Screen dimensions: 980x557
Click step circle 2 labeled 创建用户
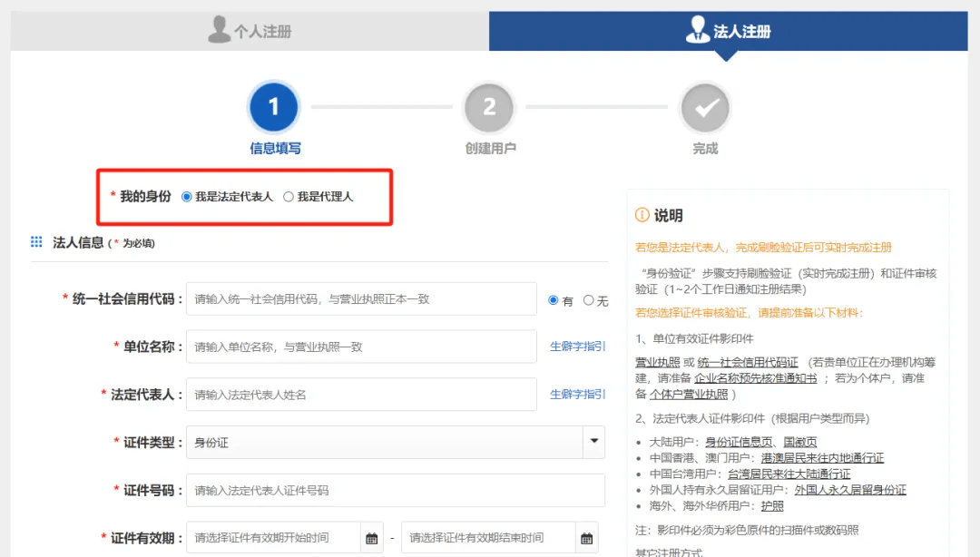489,107
